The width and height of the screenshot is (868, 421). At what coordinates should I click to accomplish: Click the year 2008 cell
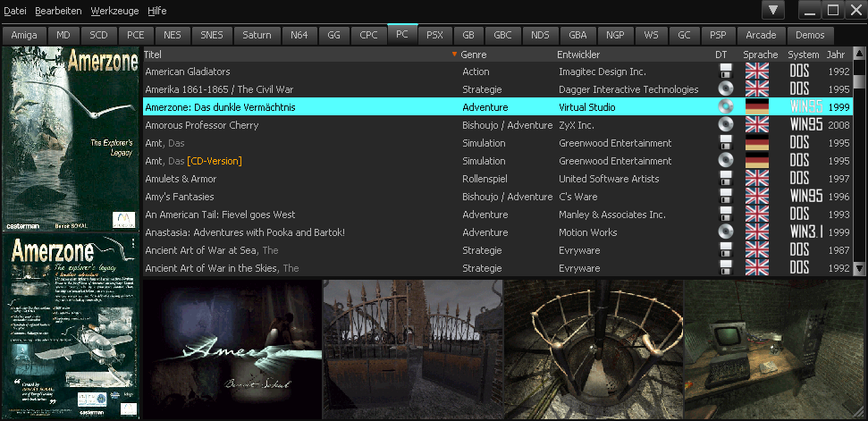(x=839, y=125)
